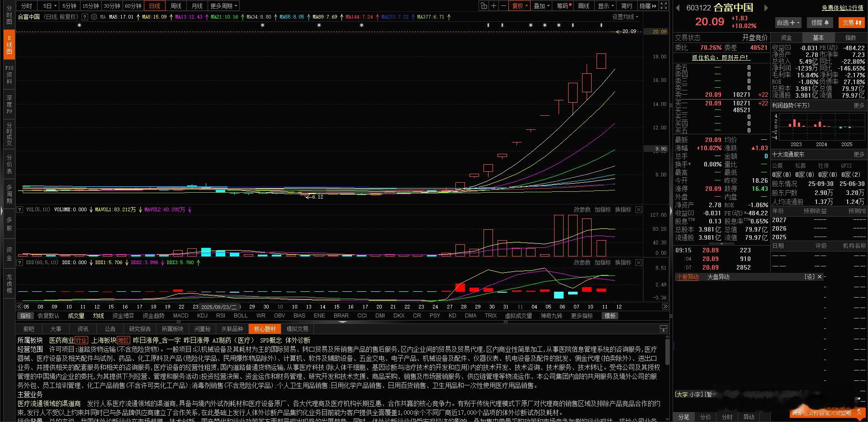This screenshot has width=868, height=422.
Task: Open the 设置均线 dropdown
Action: (624, 17)
